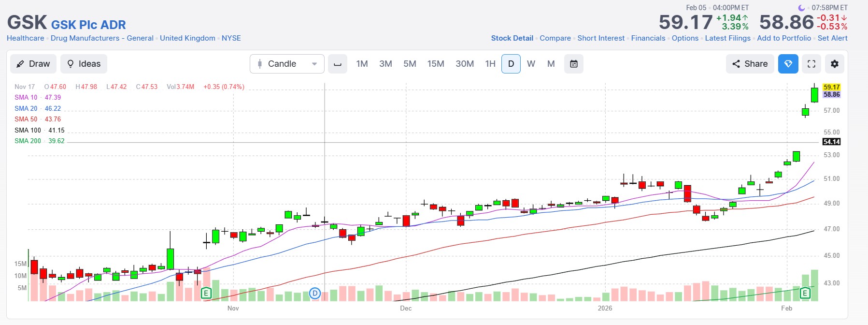The height and width of the screenshot is (325, 868).
Task: Open the Draw tool with pencil icon
Action: point(33,64)
